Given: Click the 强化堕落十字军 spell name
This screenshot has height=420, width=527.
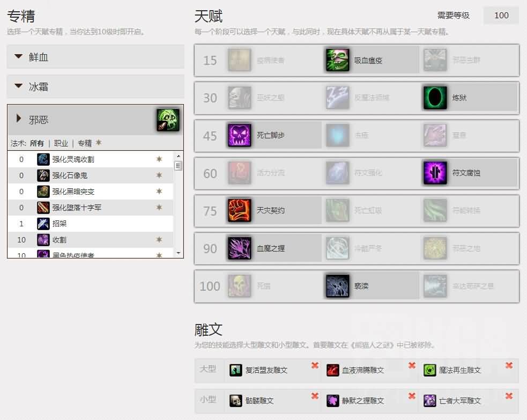Looking at the screenshot, I should [x=77, y=208].
